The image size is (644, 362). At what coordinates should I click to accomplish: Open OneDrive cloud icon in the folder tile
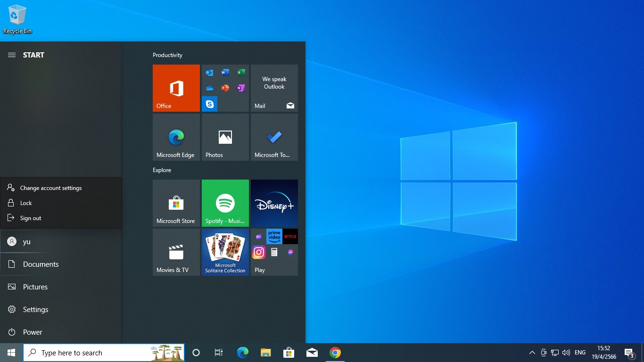tap(210, 88)
